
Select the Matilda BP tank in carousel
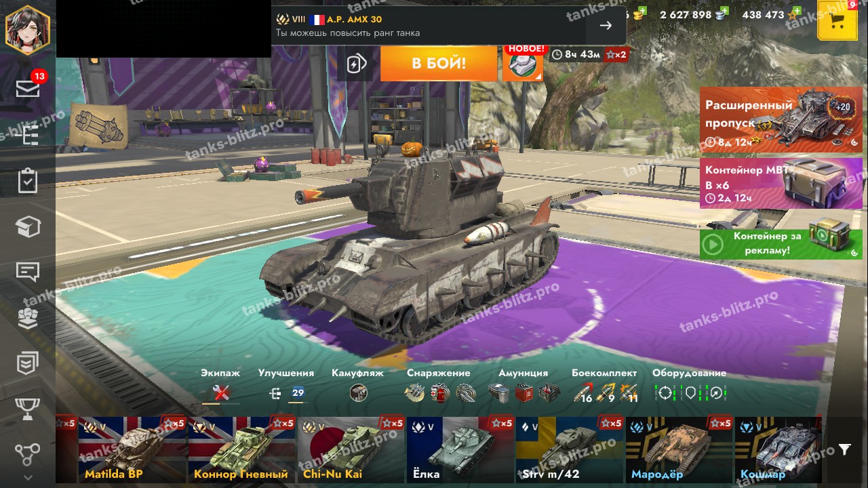tap(132, 450)
